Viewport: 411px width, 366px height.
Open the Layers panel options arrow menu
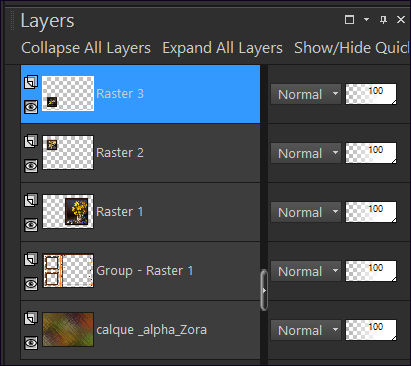pyautogui.click(x=366, y=20)
